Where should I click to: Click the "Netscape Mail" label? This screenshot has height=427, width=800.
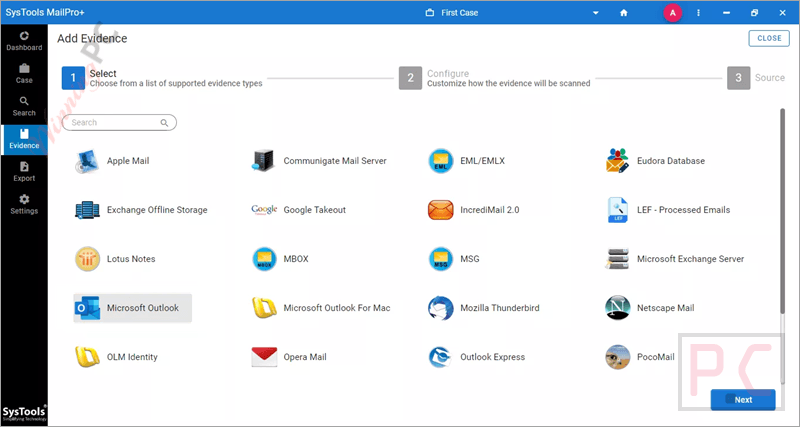pos(665,308)
